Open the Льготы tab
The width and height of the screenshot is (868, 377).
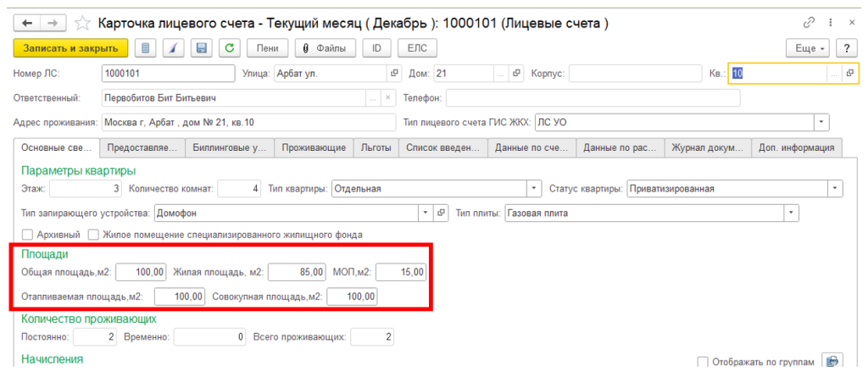click(375, 148)
